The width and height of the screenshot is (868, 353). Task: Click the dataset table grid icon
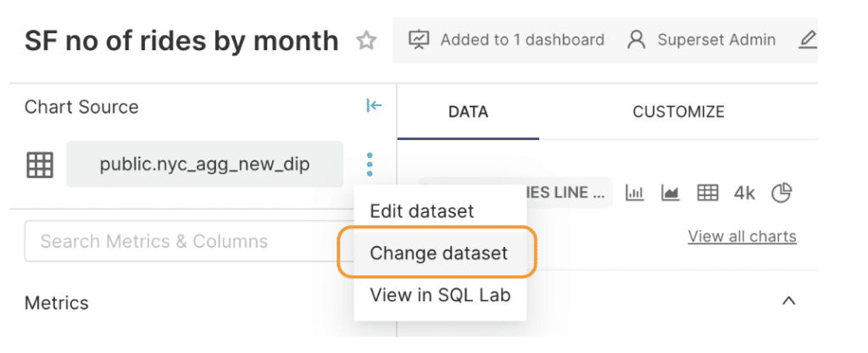[40, 165]
